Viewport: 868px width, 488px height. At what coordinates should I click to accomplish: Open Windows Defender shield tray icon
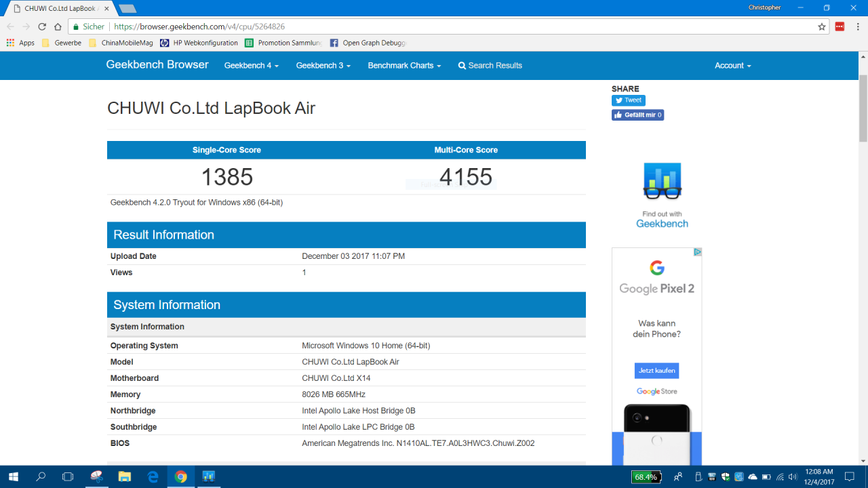pyautogui.click(x=725, y=476)
